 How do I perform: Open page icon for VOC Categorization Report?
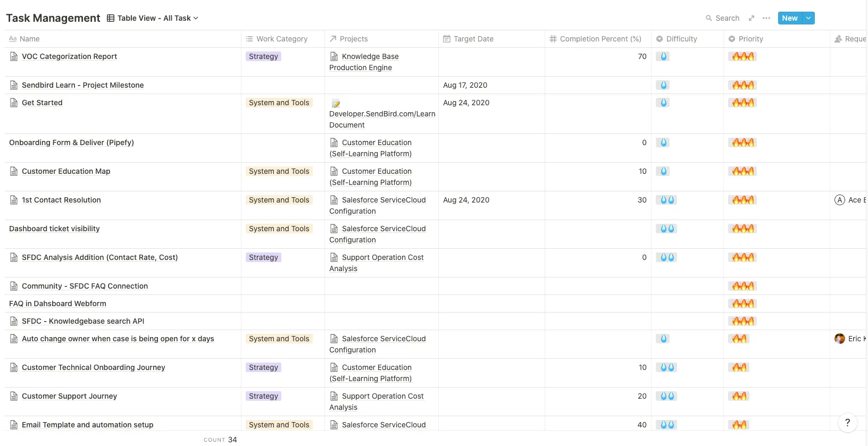(14, 56)
